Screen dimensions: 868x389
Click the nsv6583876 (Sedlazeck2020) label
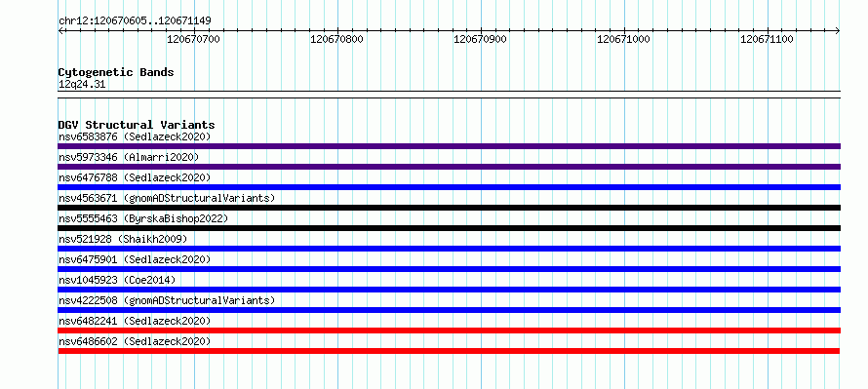pos(135,136)
